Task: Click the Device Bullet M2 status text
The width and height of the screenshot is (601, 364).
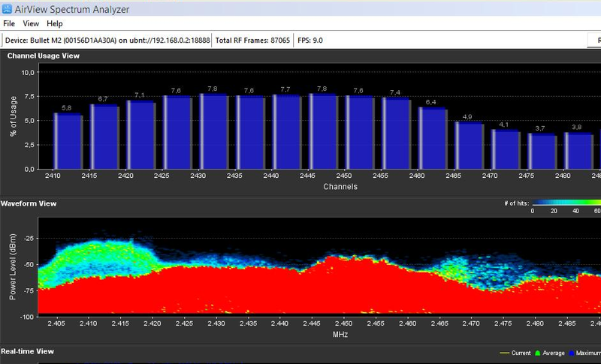Action: tap(106, 40)
